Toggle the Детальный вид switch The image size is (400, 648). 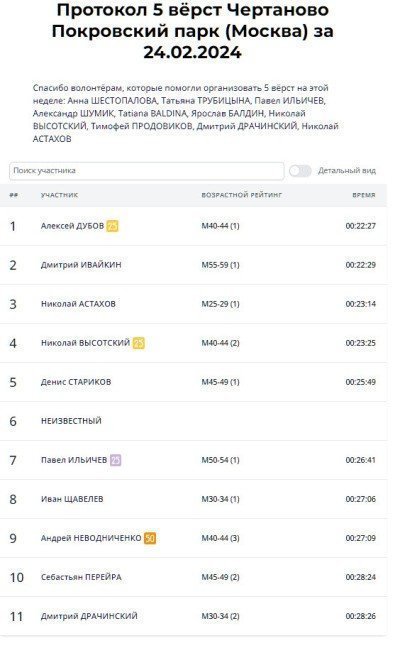click(300, 171)
